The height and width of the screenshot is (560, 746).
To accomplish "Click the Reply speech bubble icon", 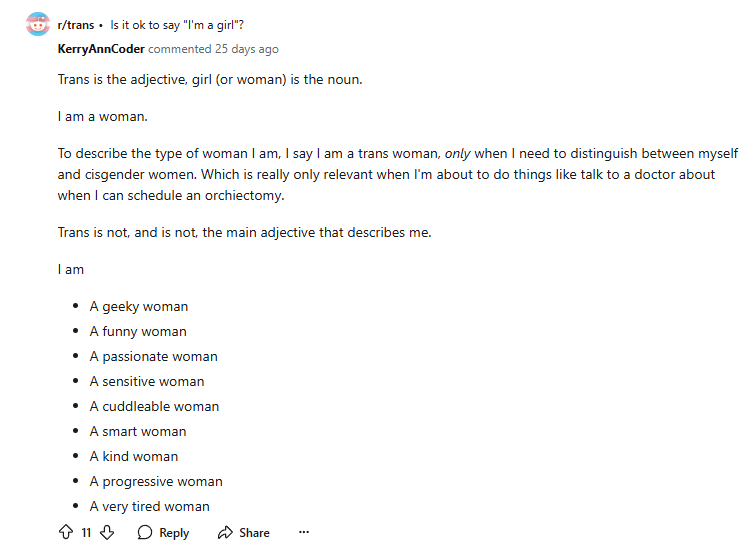I will [145, 532].
